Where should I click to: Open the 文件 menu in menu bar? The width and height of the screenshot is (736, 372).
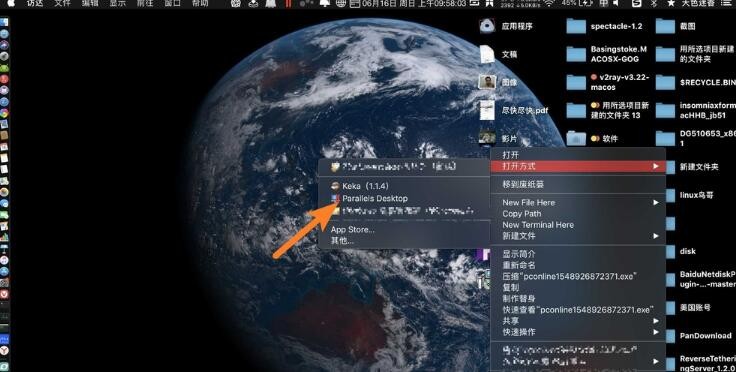tap(62, 3)
